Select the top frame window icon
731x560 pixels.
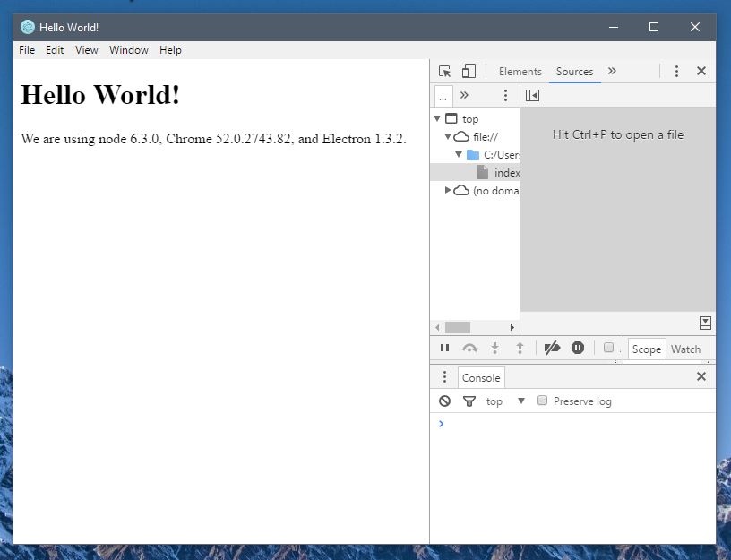click(x=451, y=118)
